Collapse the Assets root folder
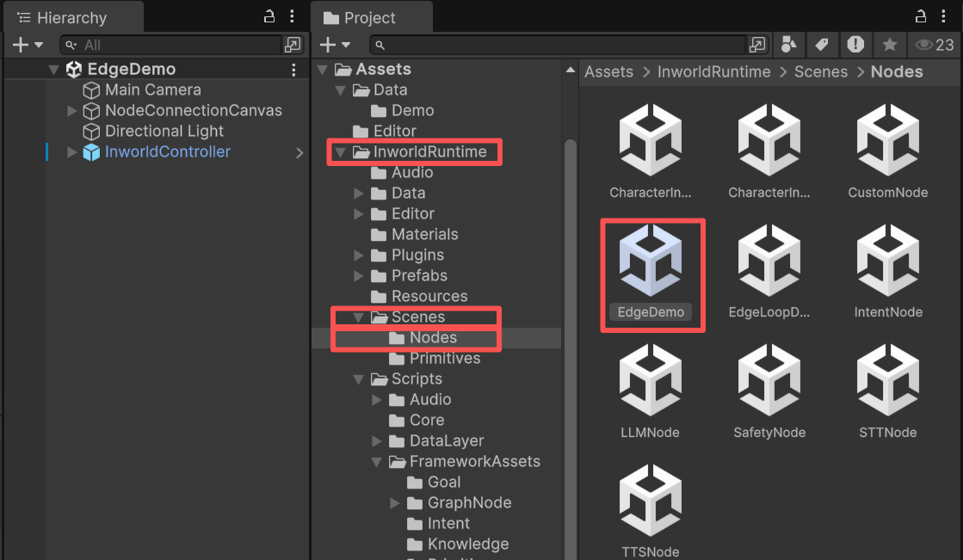 click(322, 70)
